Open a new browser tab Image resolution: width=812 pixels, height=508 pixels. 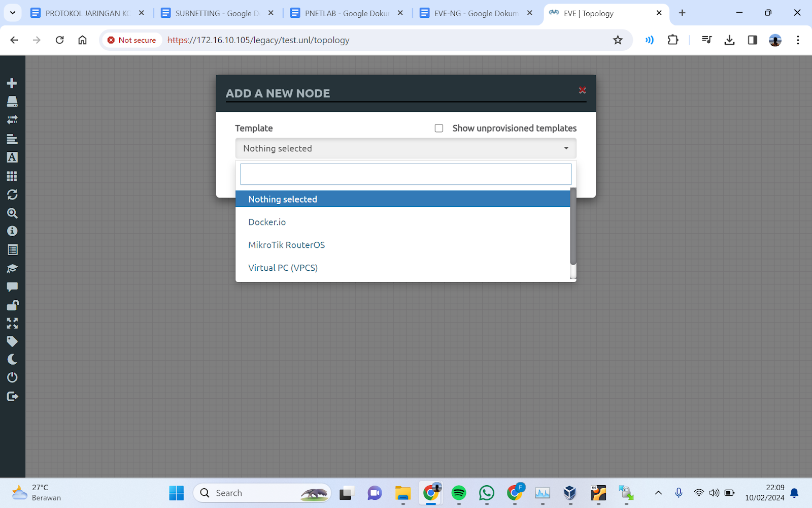click(682, 13)
